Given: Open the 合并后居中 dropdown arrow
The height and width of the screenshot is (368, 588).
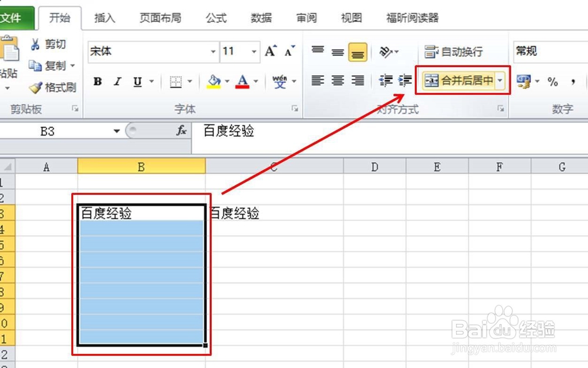Looking at the screenshot, I should coord(500,81).
